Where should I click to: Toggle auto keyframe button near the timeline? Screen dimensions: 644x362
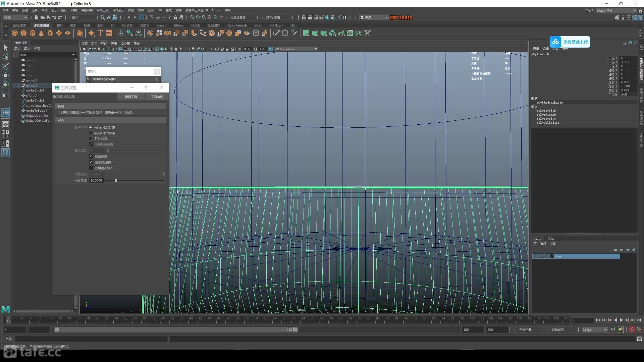tap(632, 329)
